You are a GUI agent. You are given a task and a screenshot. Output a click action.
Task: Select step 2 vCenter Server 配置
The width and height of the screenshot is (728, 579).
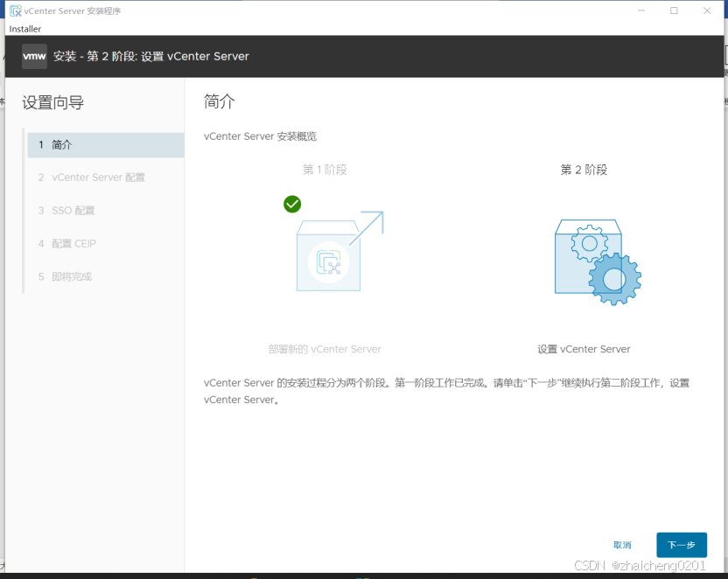(x=92, y=178)
